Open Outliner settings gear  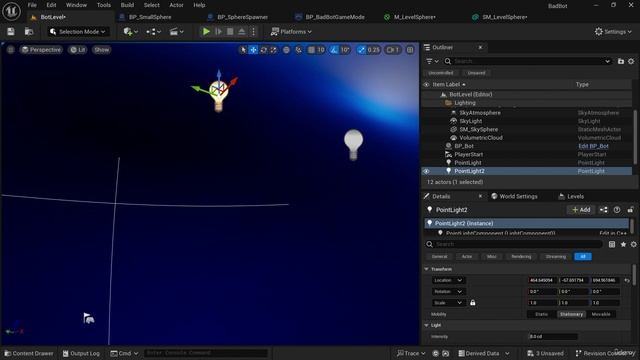[x=631, y=61]
